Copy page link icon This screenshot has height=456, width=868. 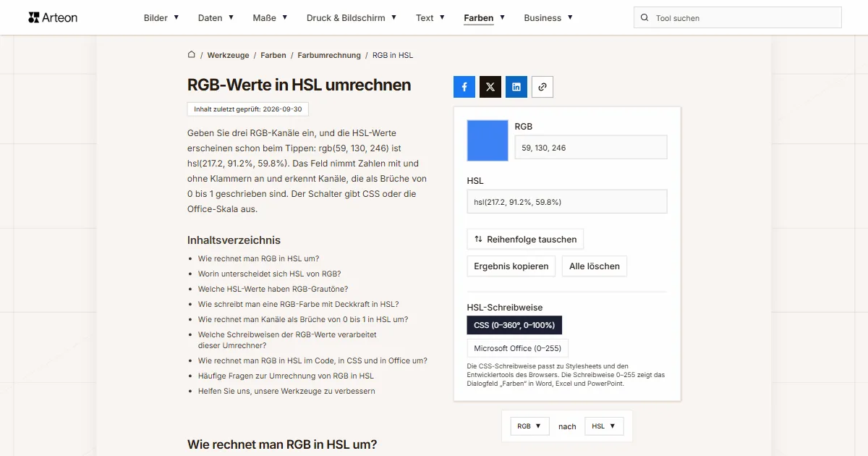[542, 87]
